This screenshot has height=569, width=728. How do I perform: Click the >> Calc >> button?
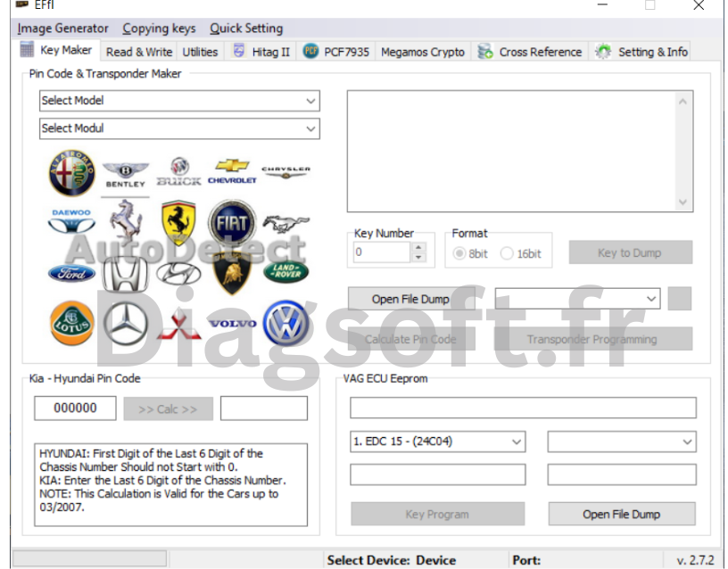[x=168, y=408]
